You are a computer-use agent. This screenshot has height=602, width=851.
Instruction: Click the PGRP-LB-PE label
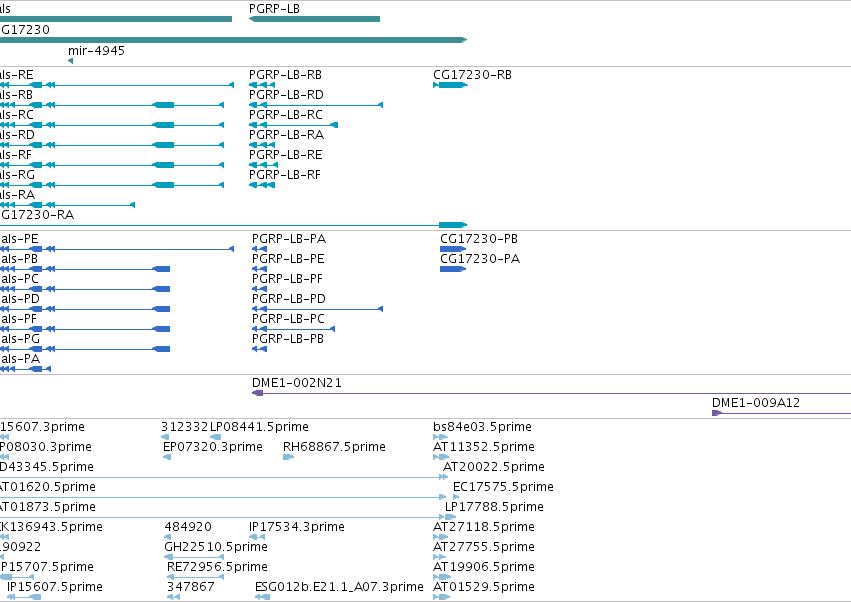(x=288, y=259)
